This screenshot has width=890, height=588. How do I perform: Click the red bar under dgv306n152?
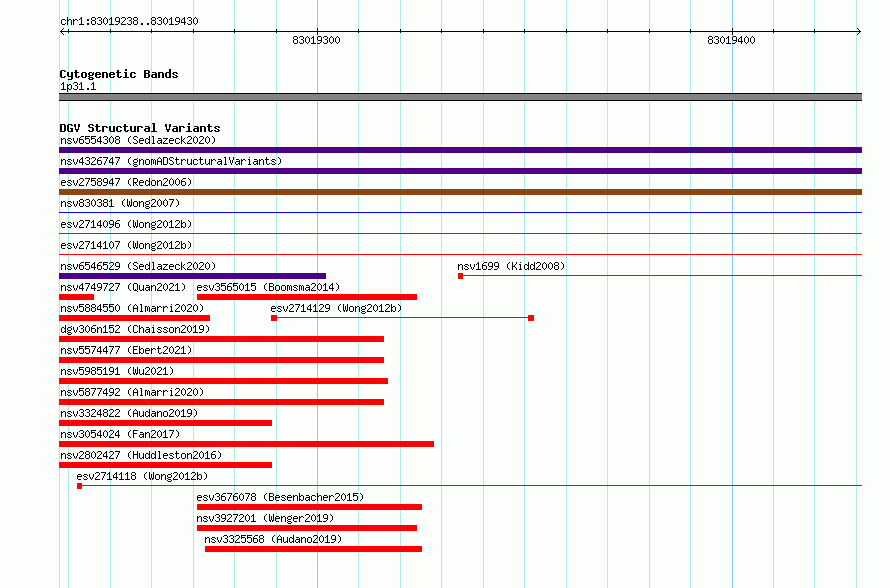pyautogui.click(x=221, y=339)
